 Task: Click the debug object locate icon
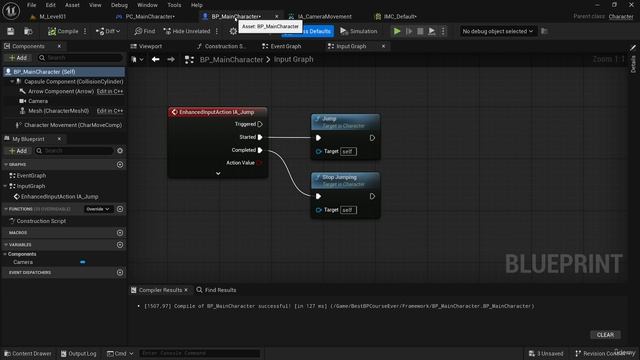coord(544,31)
